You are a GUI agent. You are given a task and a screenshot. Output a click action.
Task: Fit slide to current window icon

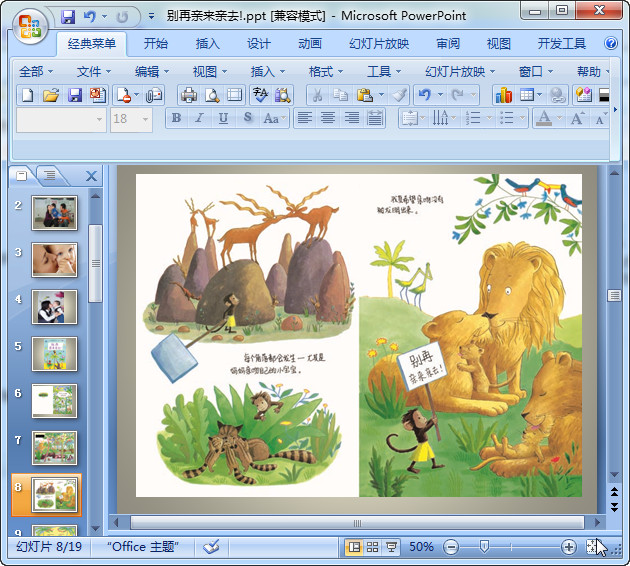[x=591, y=547]
